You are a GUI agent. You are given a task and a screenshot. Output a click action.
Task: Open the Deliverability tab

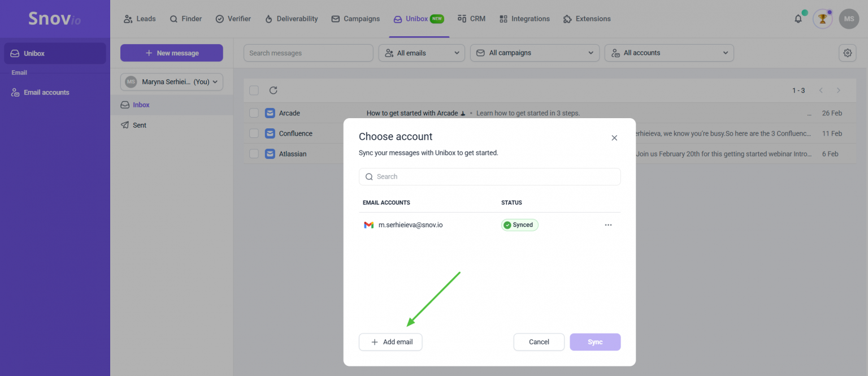pyautogui.click(x=291, y=19)
